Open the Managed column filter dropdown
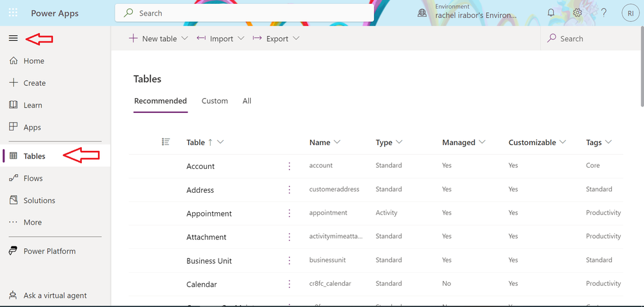The image size is (644, 307). click(x=482, y=142)
